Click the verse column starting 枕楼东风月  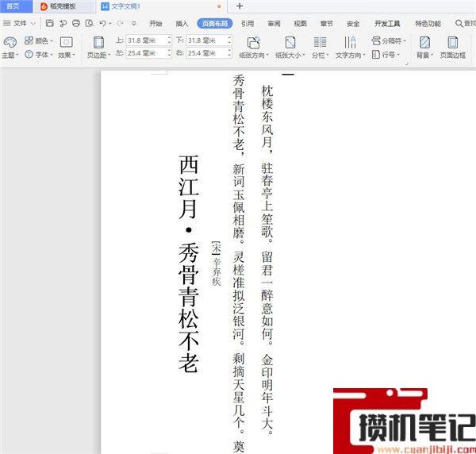(x=267, y=260)
